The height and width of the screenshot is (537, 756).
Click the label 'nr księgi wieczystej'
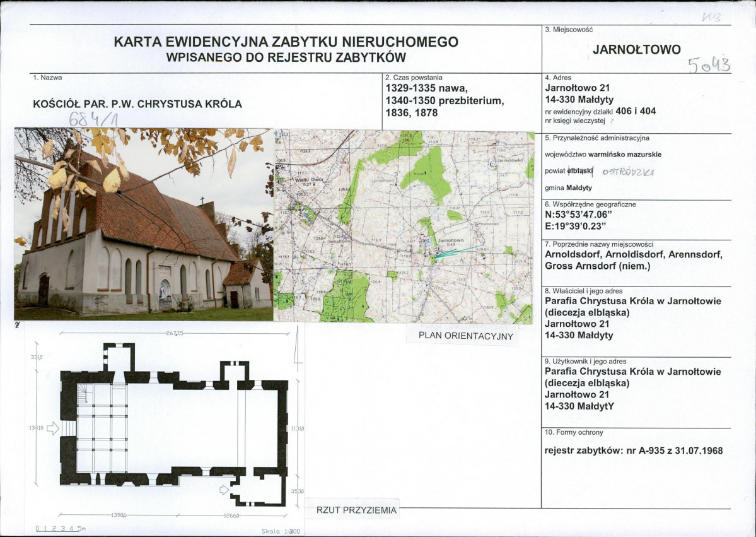coord(574,121)
